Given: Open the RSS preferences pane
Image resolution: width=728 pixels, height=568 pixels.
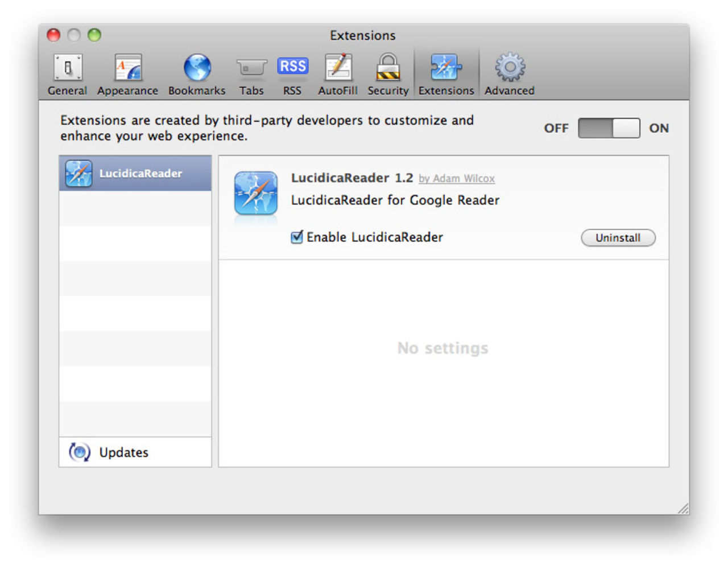Looking at the screenshot, I should (292, 75).
